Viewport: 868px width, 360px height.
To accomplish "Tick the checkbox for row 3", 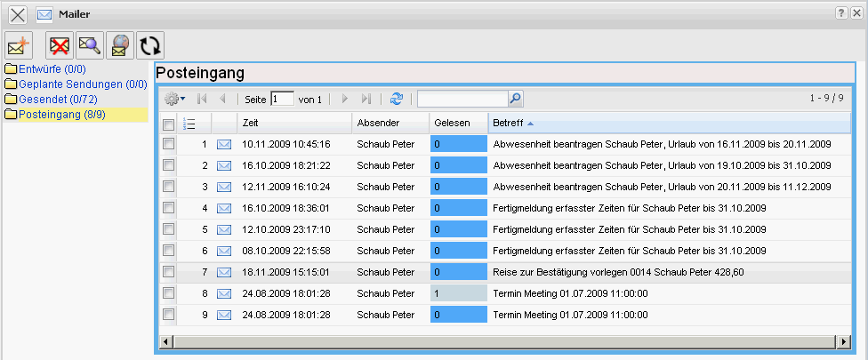I will pyautogui.click(x=169, y=186).
